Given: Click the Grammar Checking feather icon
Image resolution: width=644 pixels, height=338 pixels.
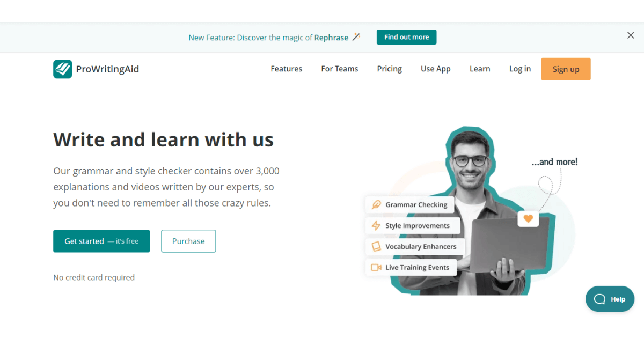Looking at the screenshot, I should click(x=376, y=205).
